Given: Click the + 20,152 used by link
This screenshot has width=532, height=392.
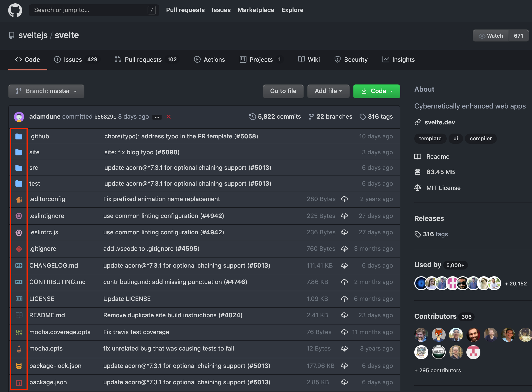Looking at the screenshot, I should click(516, 284).
